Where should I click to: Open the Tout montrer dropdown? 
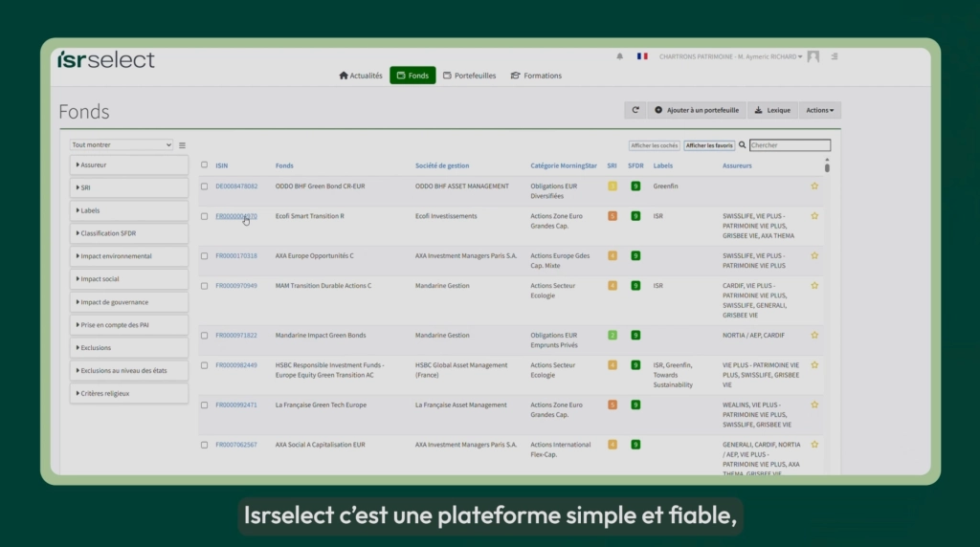click(122, 144)
